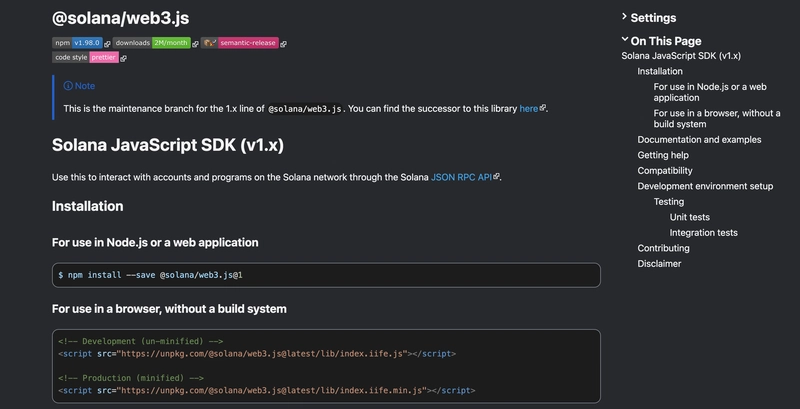Jump to 'For use in a browser' outline link
The width and height of the screenshot is (800, 409).
[717, 119]
